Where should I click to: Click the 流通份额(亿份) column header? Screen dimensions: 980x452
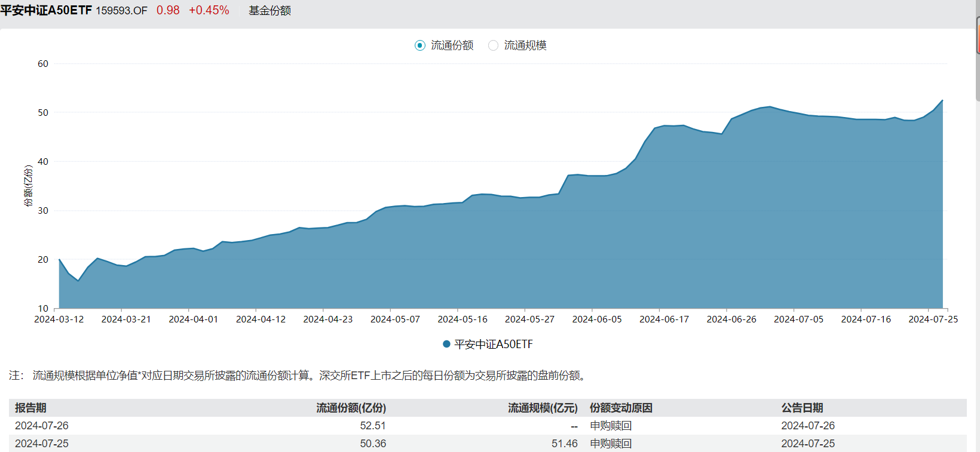(x=351, y=408)
